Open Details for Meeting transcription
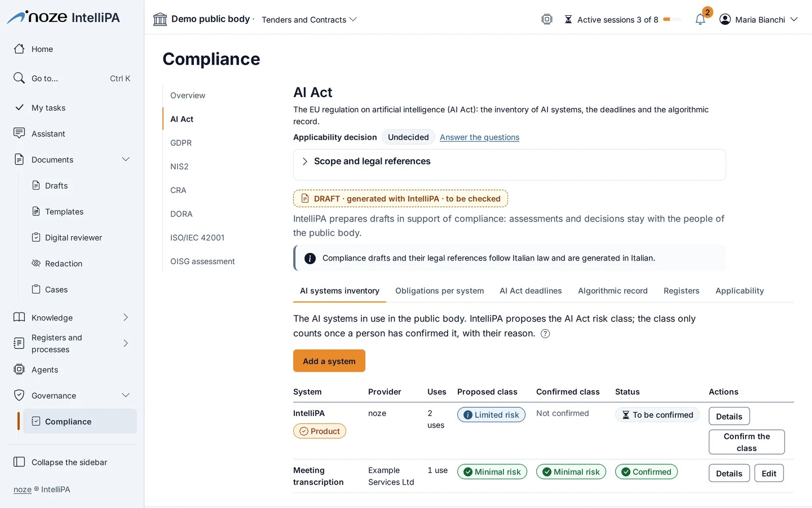 [729, 473]
